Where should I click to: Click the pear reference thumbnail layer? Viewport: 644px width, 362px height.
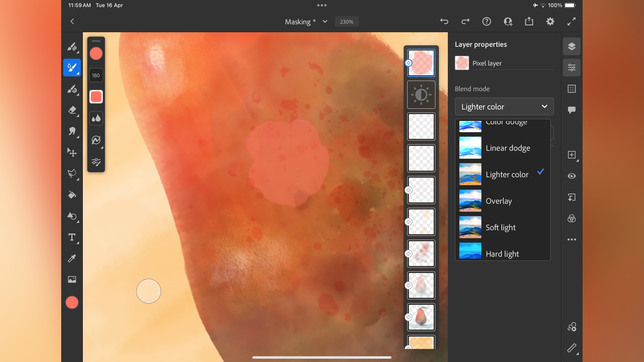tap(421, 317)
